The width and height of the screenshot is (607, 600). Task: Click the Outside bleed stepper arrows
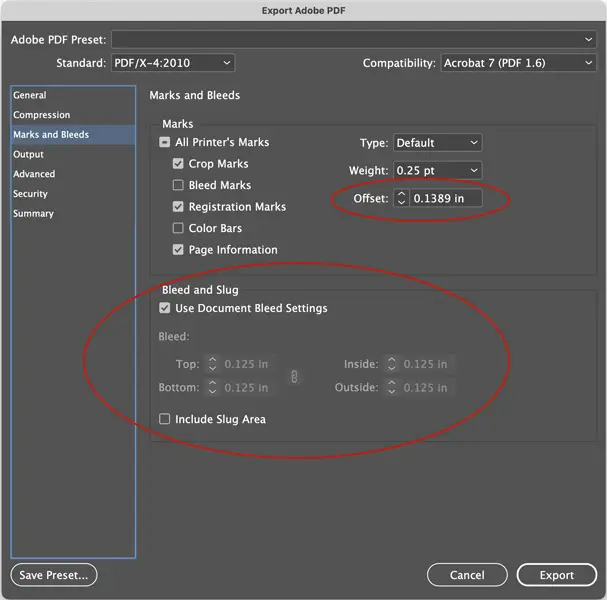click(x=392, y=387)
